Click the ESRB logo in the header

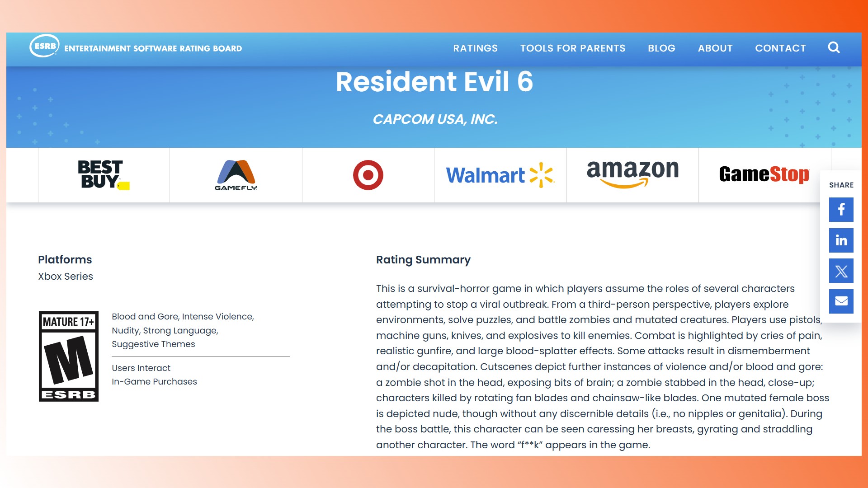point(45,47)
